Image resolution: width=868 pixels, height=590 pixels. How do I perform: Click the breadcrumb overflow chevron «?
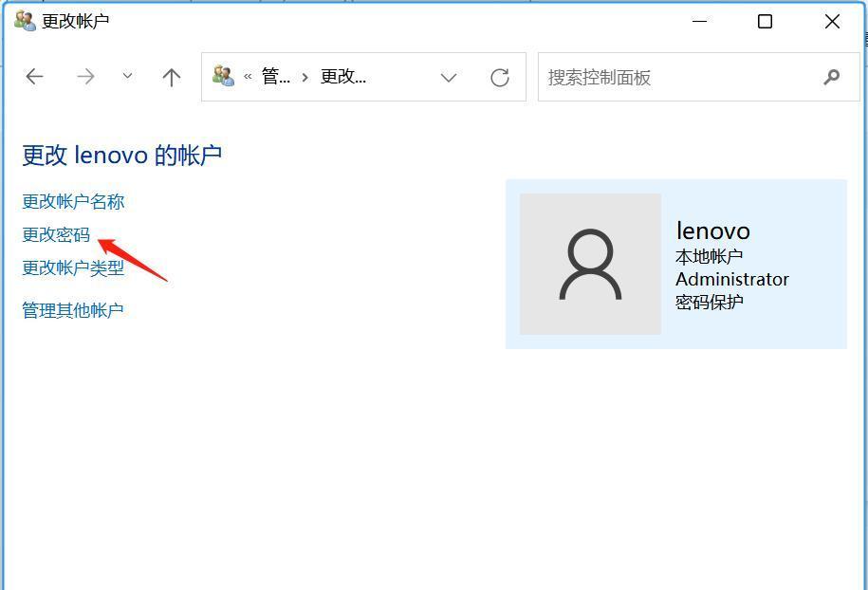pyautogui.click(x=248, y=77)
